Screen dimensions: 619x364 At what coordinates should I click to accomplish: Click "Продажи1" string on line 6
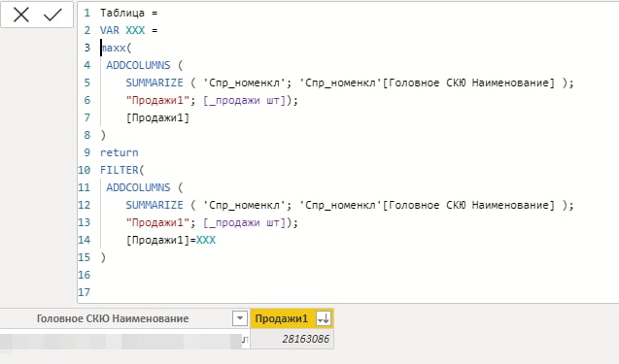pos(157,100)
